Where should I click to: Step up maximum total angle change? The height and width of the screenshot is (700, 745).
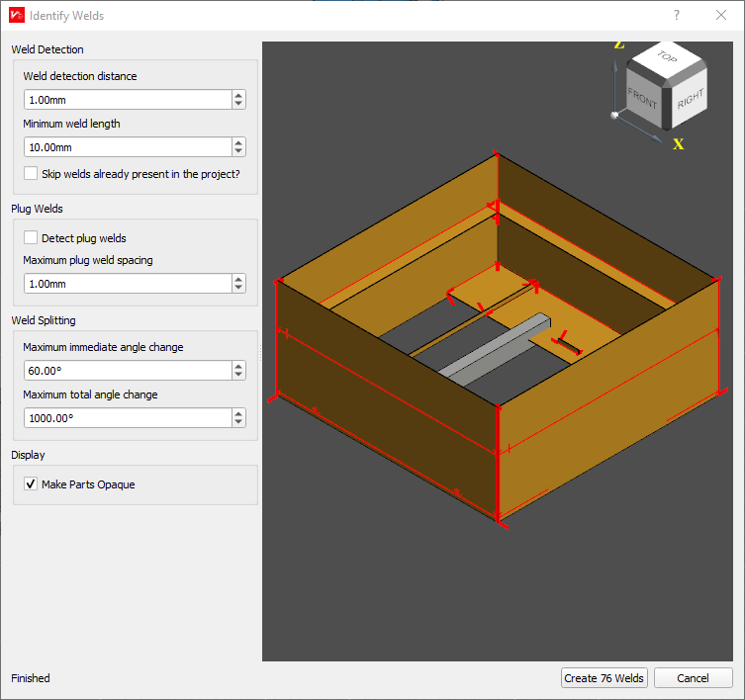pos(238,413)
